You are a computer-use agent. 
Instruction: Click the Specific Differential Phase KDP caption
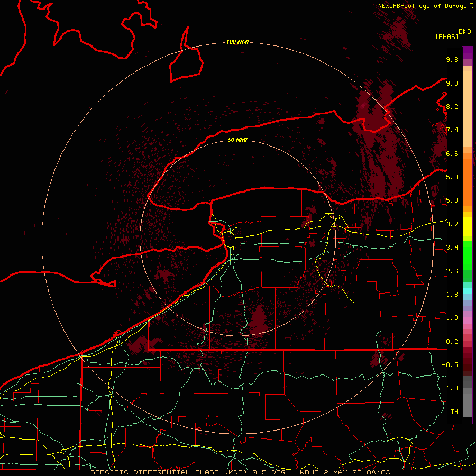pyautogui.click(x=241, y=472)
